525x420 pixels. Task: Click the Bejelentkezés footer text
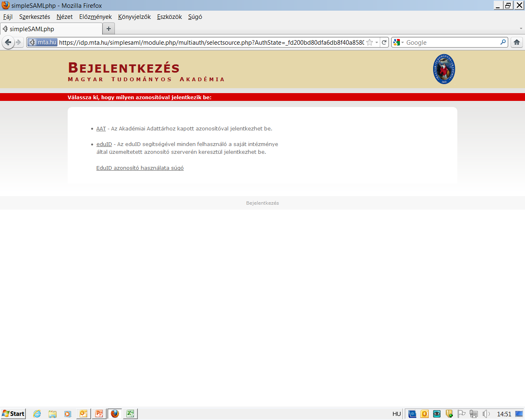click(x=262, y=203)
